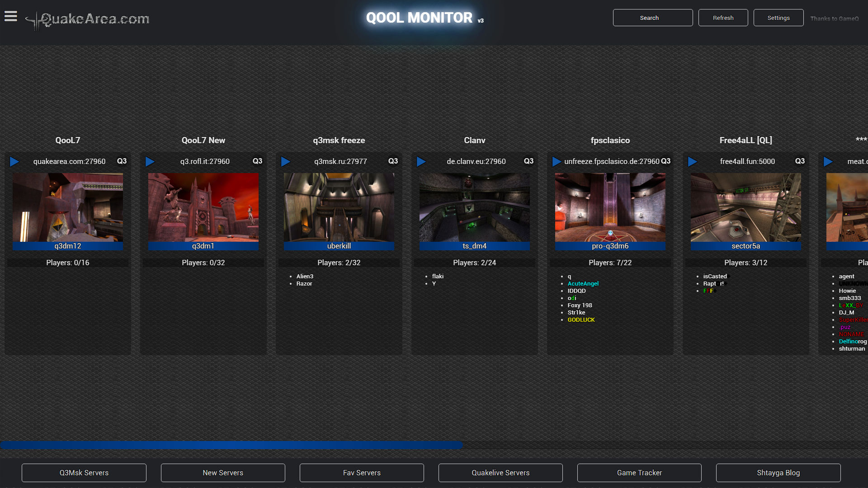The image size is (868, 488).
Task: Select player AcuteAngel
Action: click(583, 284)
